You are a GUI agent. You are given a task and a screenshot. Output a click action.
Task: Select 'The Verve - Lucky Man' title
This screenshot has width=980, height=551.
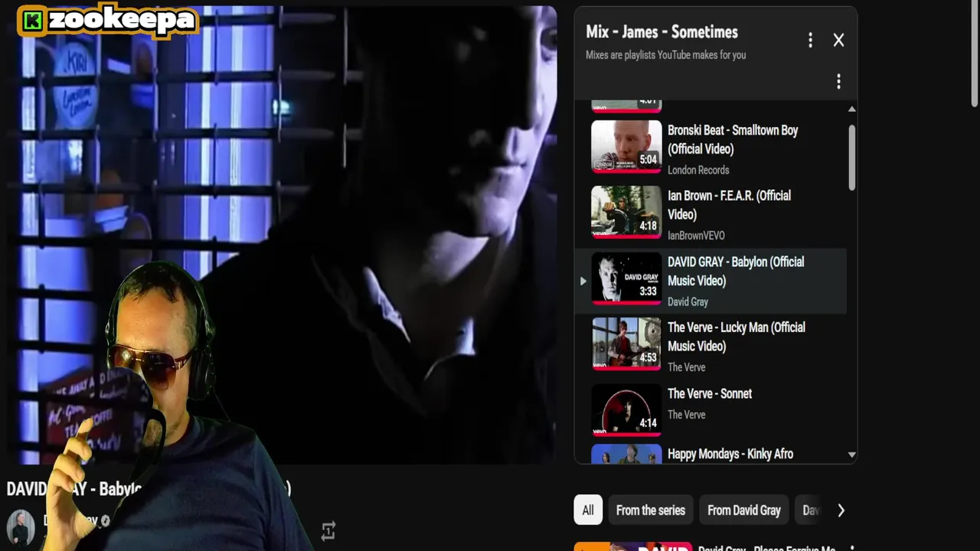point(737,337)
